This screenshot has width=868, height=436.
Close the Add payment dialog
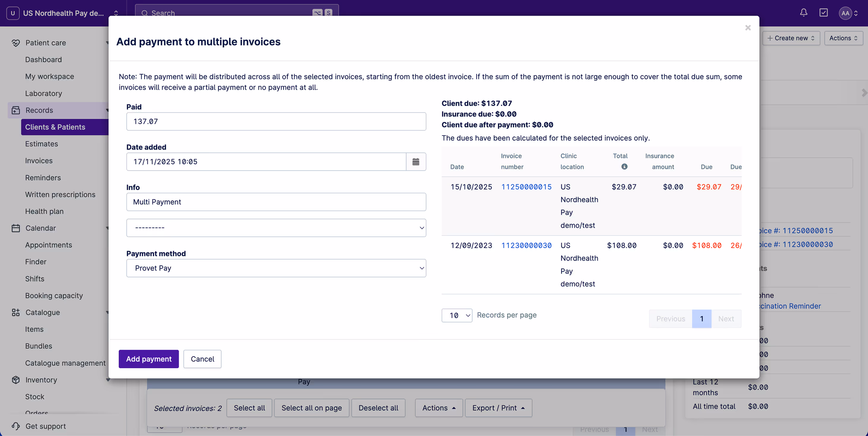click(x=748, y=28)
